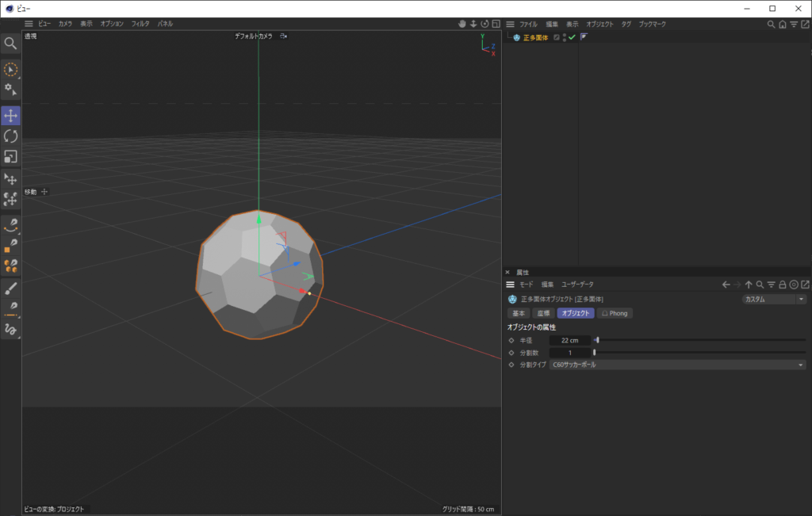Click the viewport magnify search icon

[x=11, y=43]
